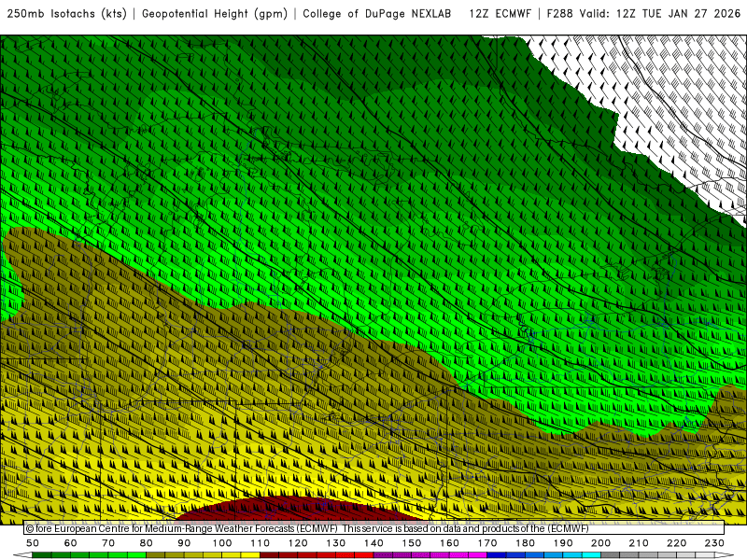Screen dimensions: 747x560
Task: Click the legend value 70
Action: tap(108, 543)
